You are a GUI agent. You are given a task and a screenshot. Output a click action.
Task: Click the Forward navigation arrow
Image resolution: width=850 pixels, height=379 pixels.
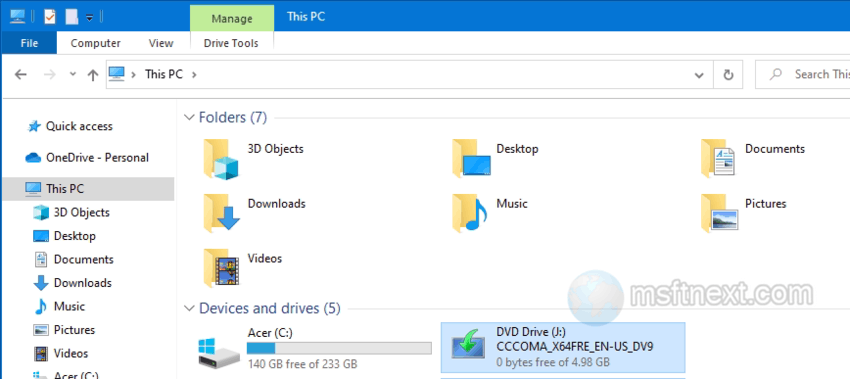click(50, 74)
